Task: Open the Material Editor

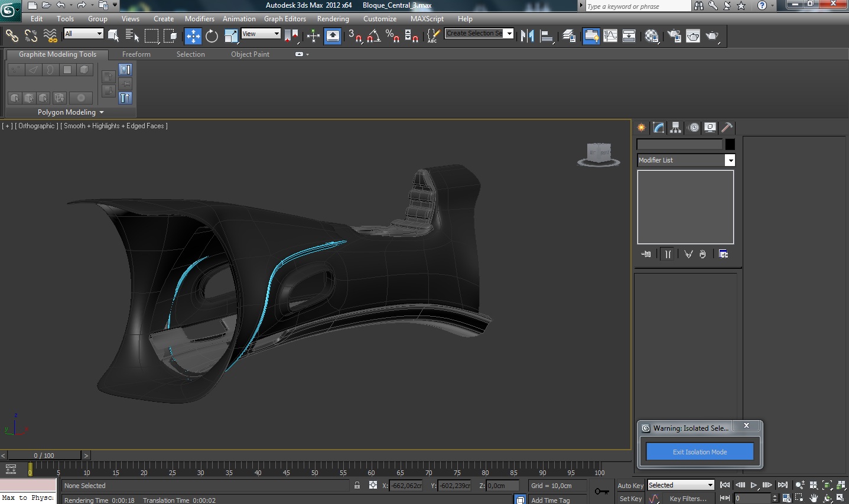Action: coord(652,36)
